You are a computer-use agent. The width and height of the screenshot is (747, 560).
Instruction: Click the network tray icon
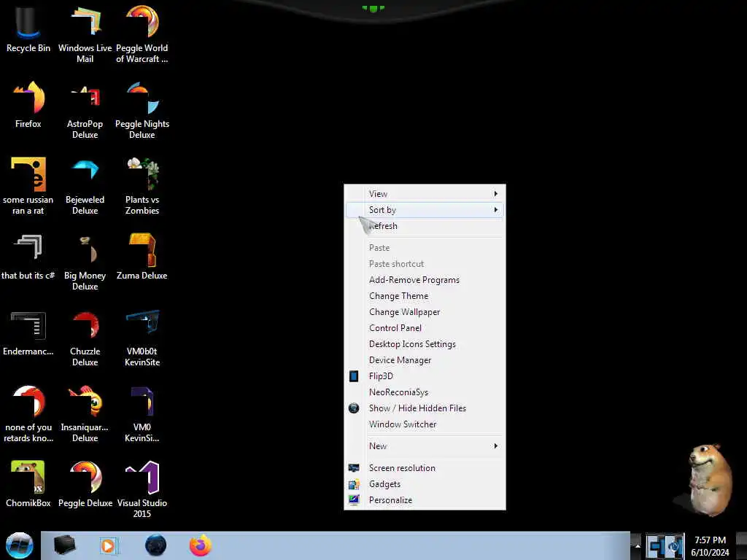657,545
